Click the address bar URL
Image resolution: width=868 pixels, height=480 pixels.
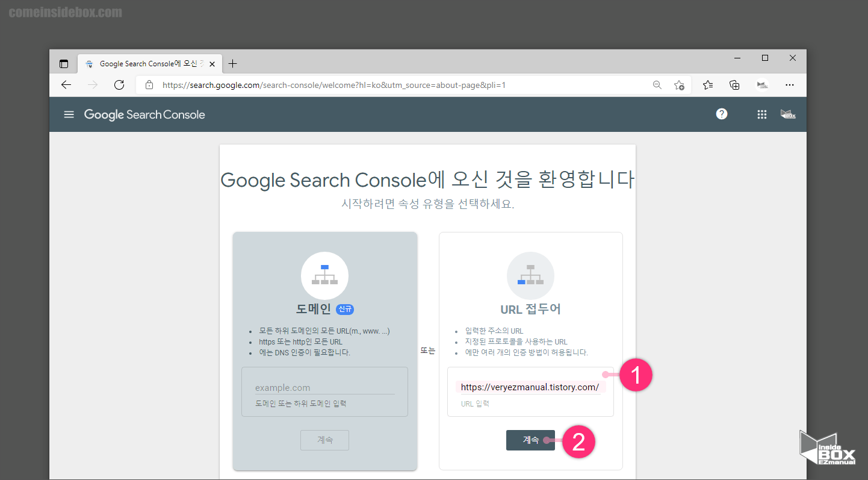[x=334, y=85]
